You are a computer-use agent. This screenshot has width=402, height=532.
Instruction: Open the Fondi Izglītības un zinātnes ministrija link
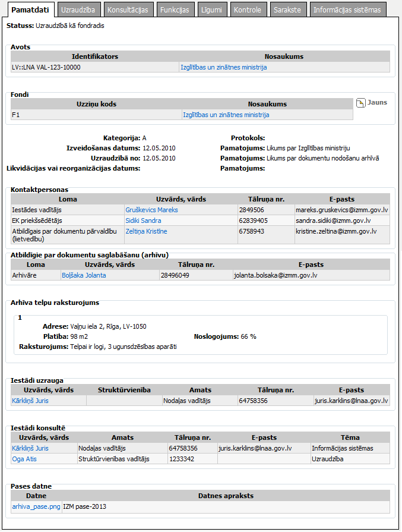pos(226,115)
